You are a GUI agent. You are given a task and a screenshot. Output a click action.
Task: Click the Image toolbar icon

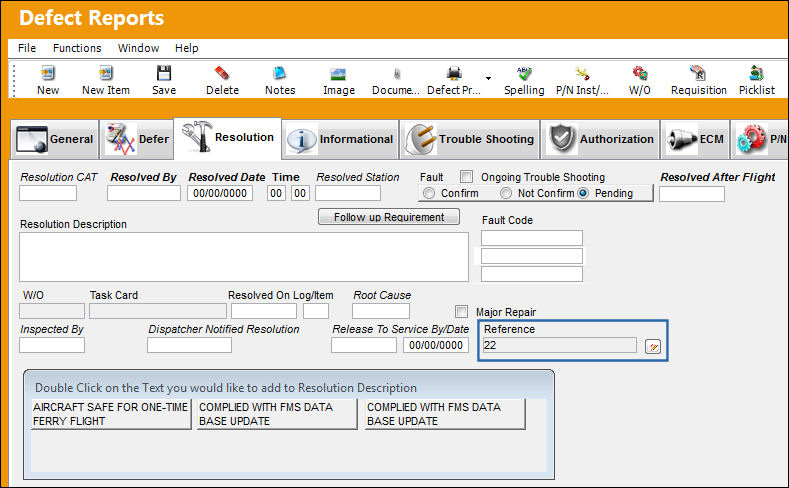click(x=338, y=74)
